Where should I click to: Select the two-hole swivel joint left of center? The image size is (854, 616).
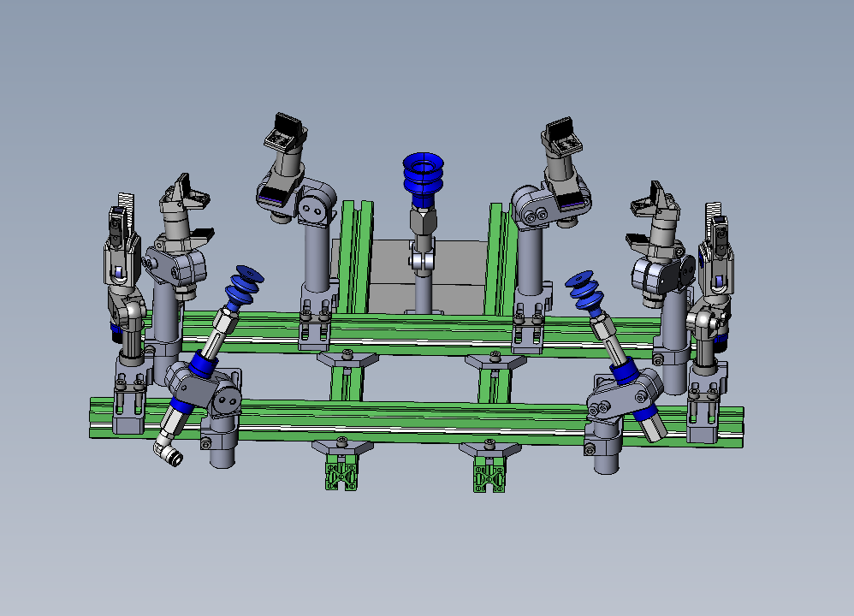click(315, 205)
